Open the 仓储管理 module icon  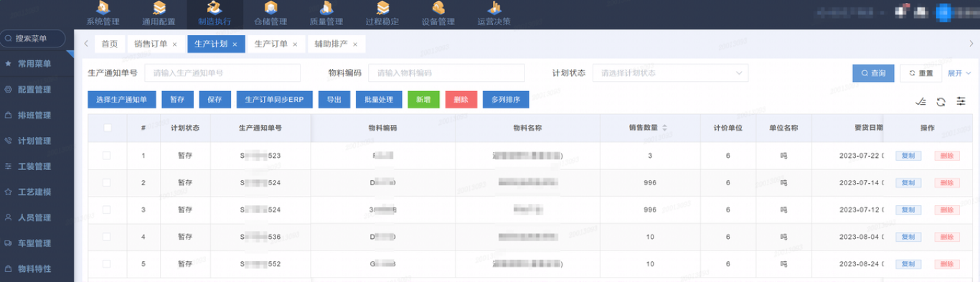(270, 7)
